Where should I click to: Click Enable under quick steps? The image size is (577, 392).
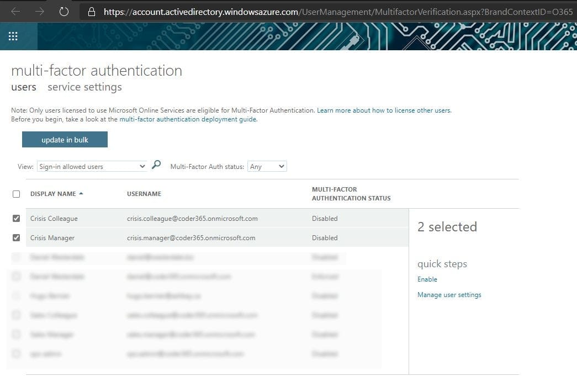click(427, 279)
